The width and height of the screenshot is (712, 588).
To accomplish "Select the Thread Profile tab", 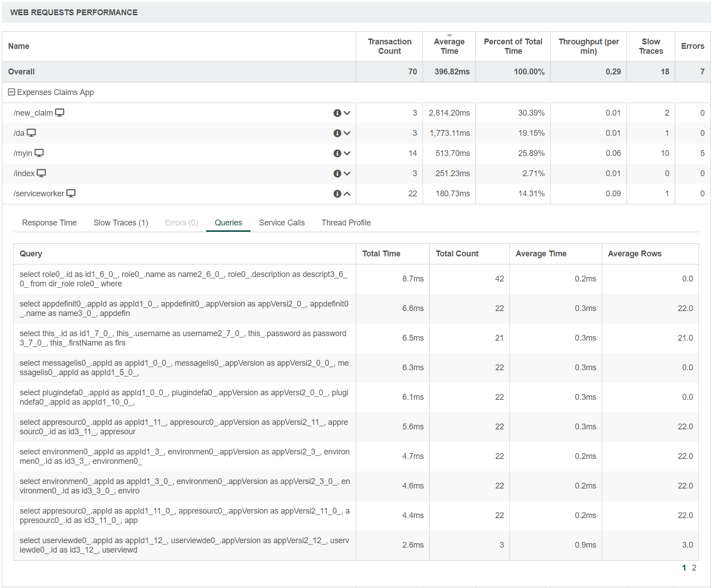I will (x=346, y=223).
